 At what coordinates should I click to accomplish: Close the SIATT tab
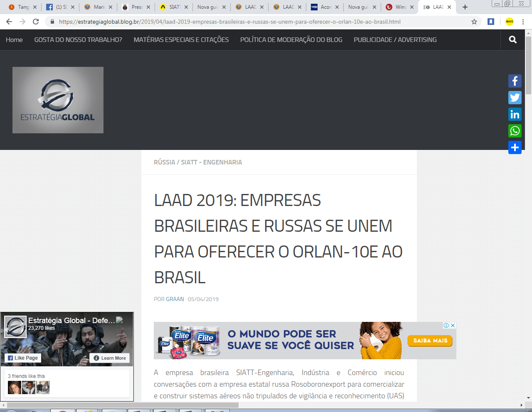[186, 7]
